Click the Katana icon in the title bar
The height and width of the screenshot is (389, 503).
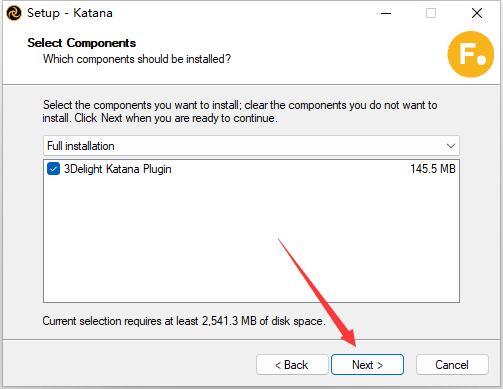(14, 13)
